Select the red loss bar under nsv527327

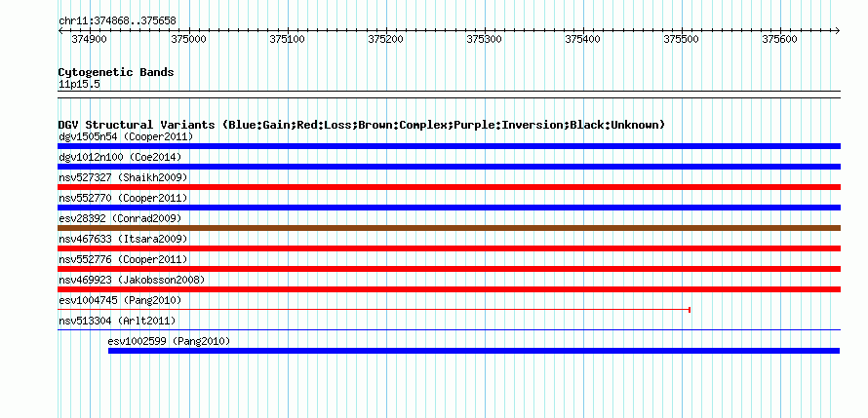449,187
